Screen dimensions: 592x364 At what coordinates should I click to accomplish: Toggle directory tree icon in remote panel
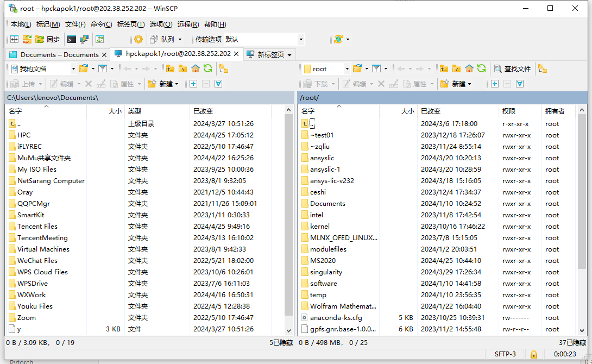(543, 68)
